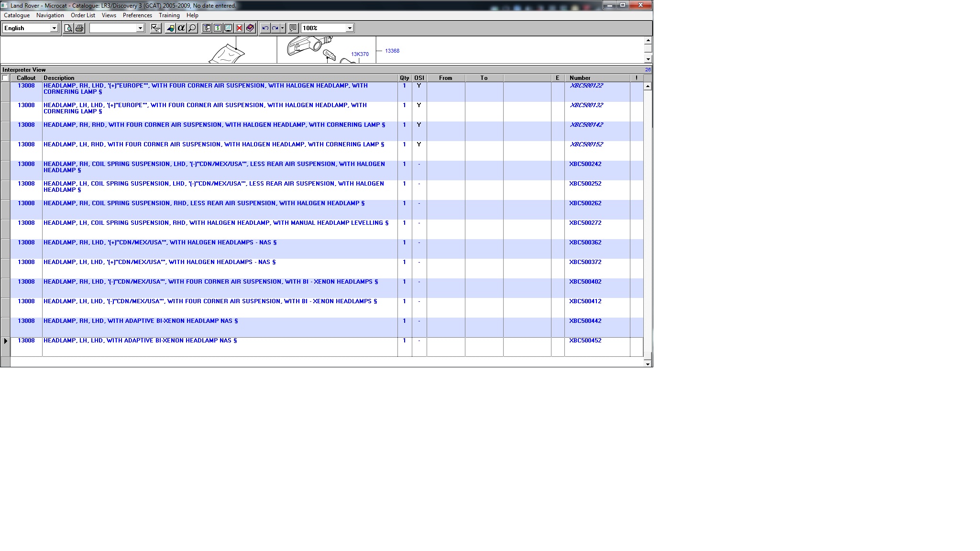The width and height of the screenshot is (980, 551).
Task: Sort by the Description column header
Action: pos(59,78)
